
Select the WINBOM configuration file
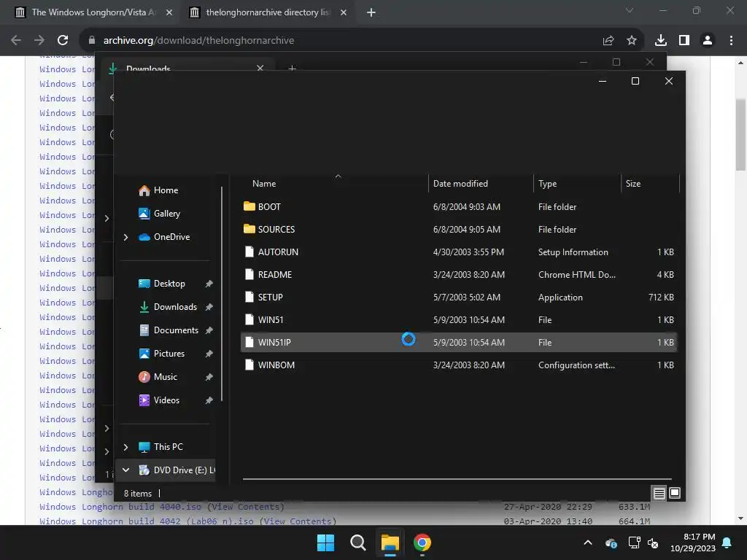[459, 365]
